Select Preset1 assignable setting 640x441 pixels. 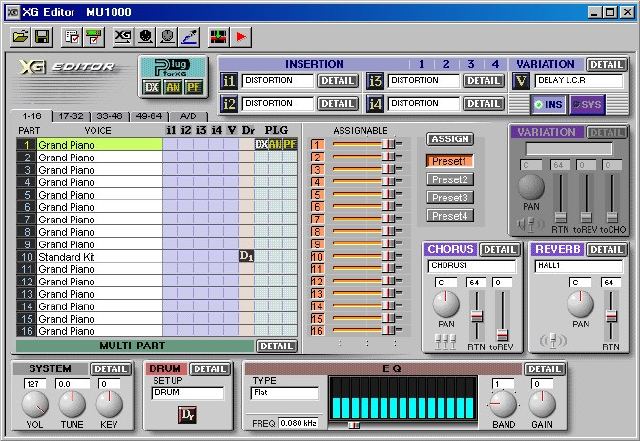point(450,161)
